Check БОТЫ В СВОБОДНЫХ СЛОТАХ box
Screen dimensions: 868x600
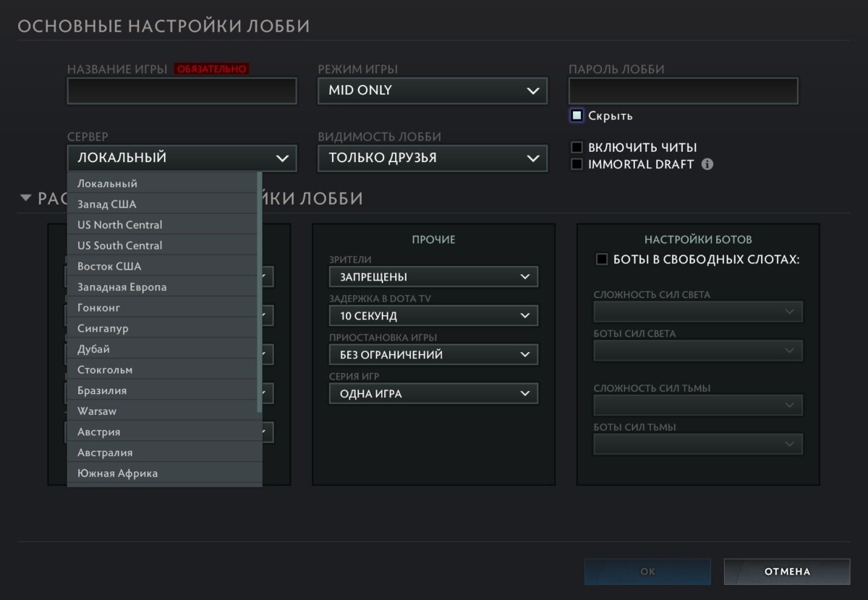pyautogui.click(x=602, y=260)
